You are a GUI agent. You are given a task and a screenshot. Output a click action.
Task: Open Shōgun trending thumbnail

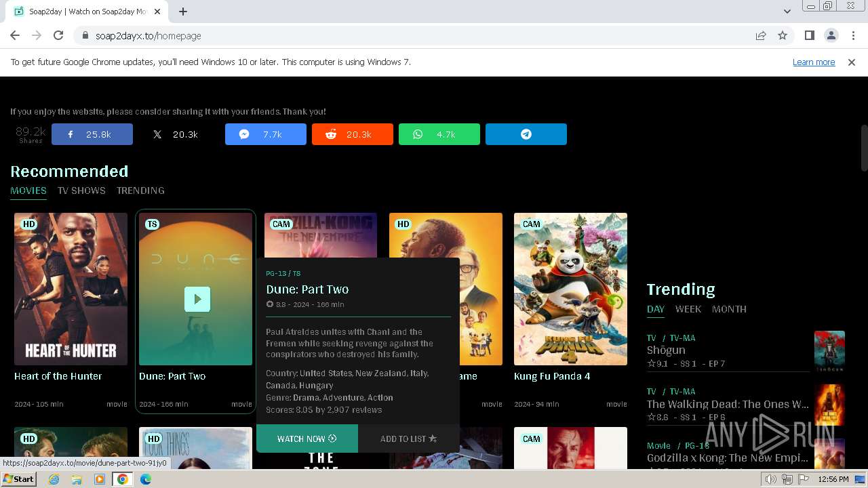click(x=829, y=351)
